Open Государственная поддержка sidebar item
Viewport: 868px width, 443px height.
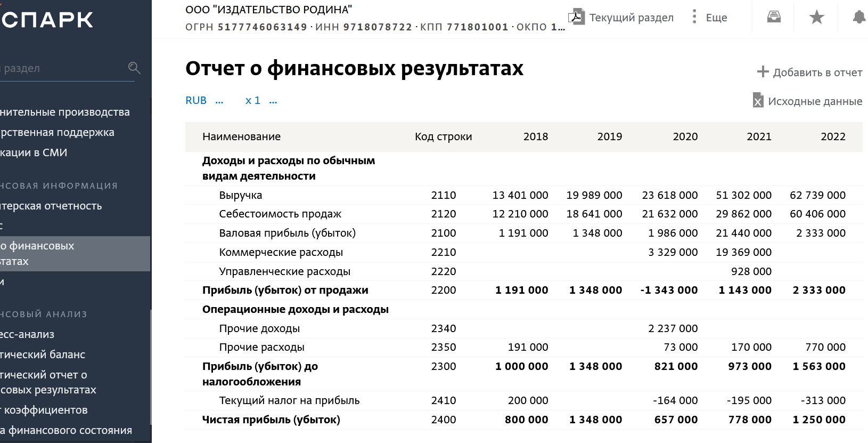(x=57, y=132)
